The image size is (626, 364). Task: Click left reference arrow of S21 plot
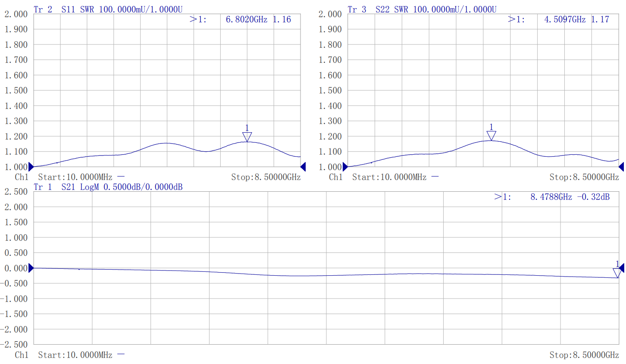(x=31, y=268)
